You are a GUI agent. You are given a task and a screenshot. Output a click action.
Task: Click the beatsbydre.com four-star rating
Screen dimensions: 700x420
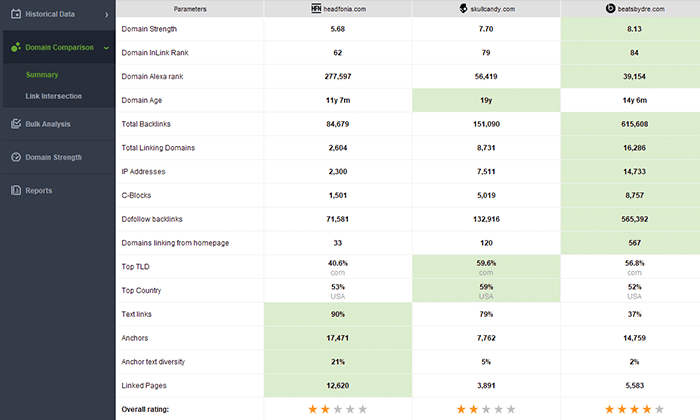click(634, 409)
